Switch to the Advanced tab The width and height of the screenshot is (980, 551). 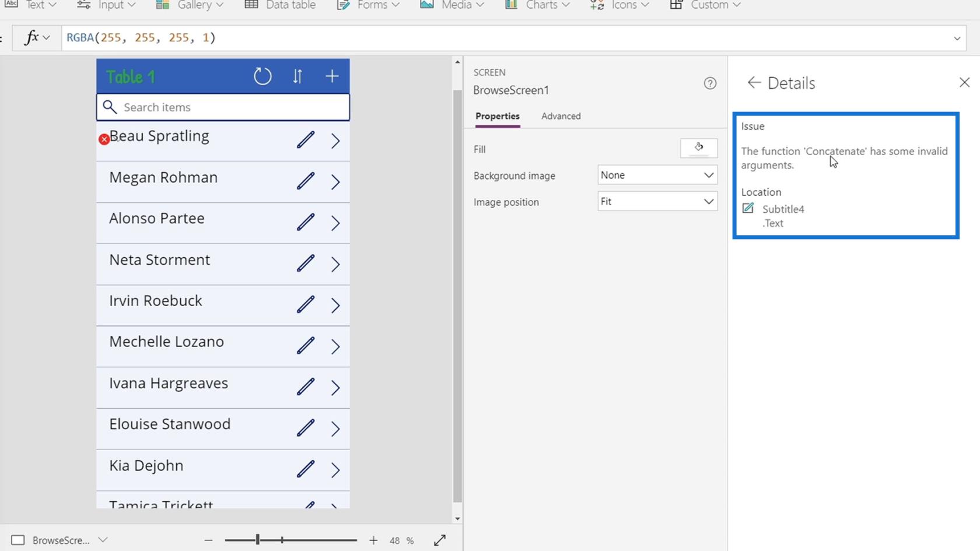pyautogui.click(x=561, y=116)
